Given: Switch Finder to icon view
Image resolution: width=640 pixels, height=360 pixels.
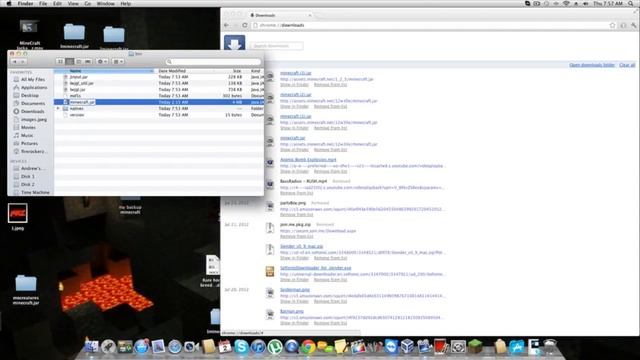Looking at the screenshot, I should coord(60,62).
